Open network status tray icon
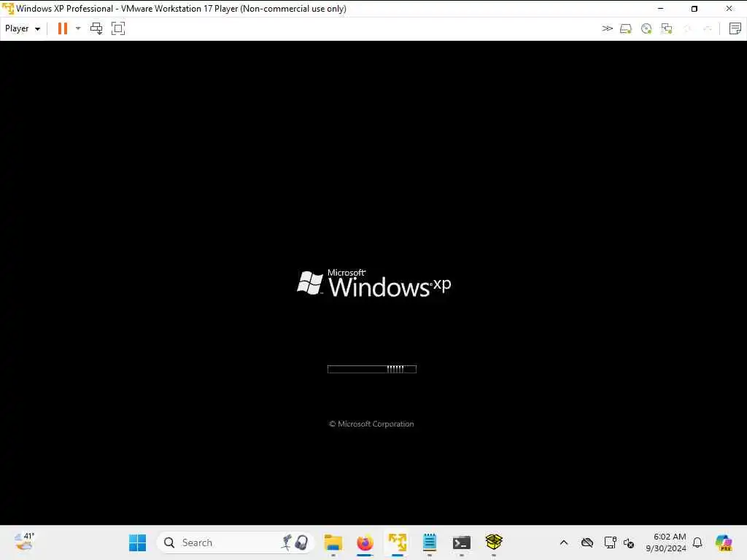The image size is (747, 560). [x=610, y=542]
